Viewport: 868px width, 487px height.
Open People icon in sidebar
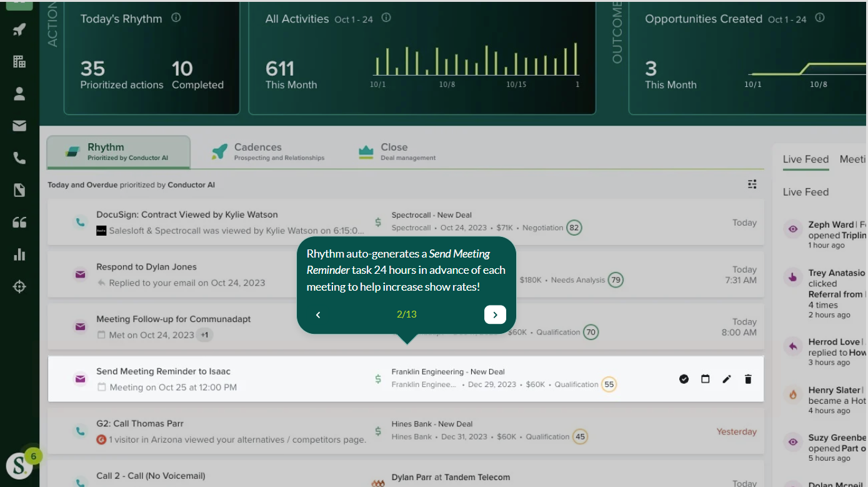[x=19, y=94]
